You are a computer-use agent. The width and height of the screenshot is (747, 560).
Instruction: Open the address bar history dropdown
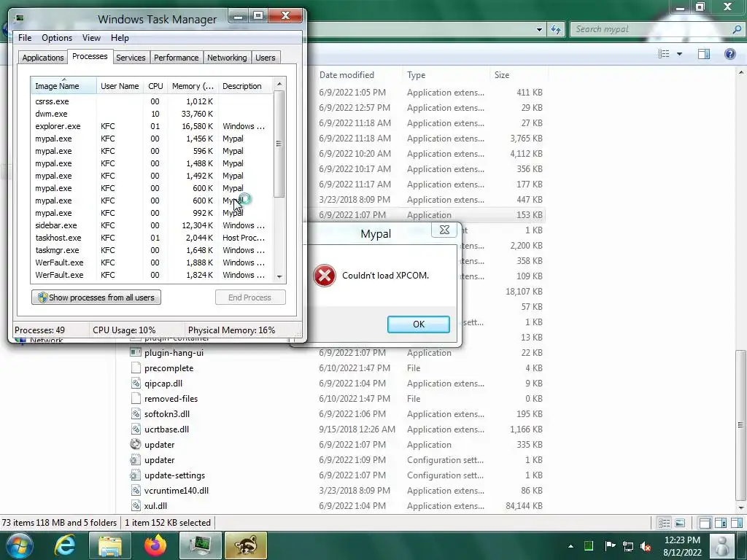point(539,29)
